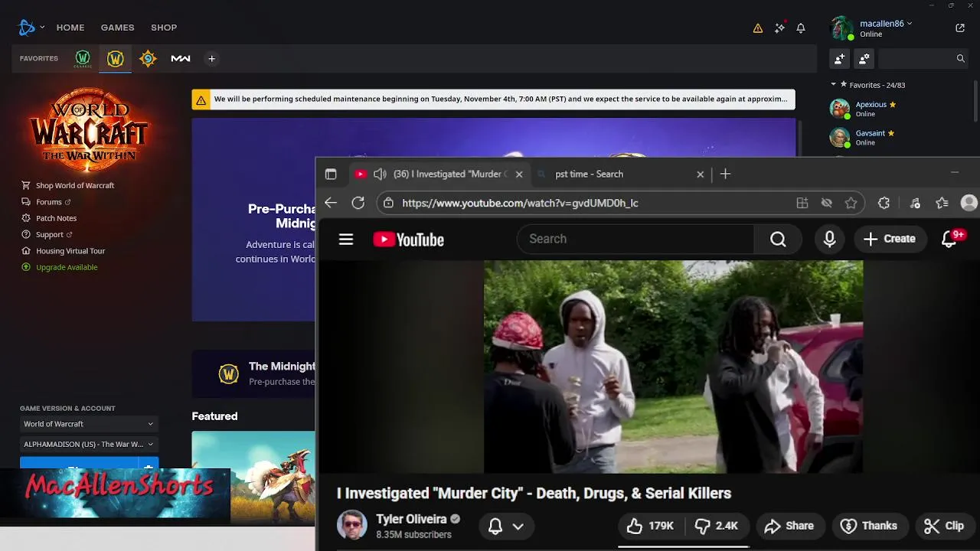The image size is (980, 551).
Task: Open Battle.net logo menu
Action: [x=27, y=28]
